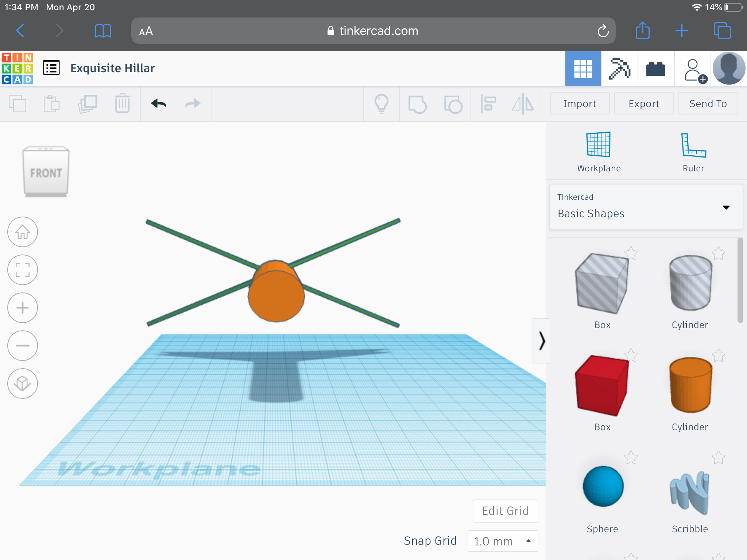Click the Exquisite Hillar design name
The image size is (747, 560).
point(112,68)
